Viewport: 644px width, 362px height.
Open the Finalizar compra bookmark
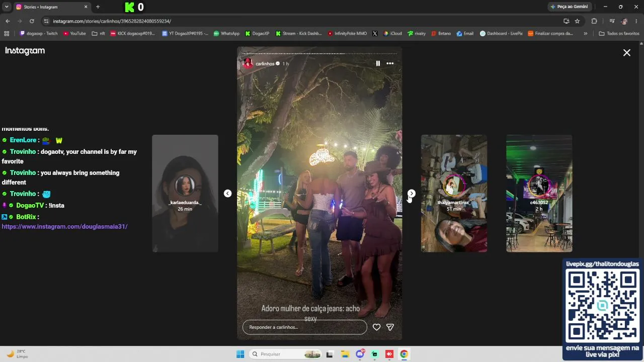coord(550,34)
